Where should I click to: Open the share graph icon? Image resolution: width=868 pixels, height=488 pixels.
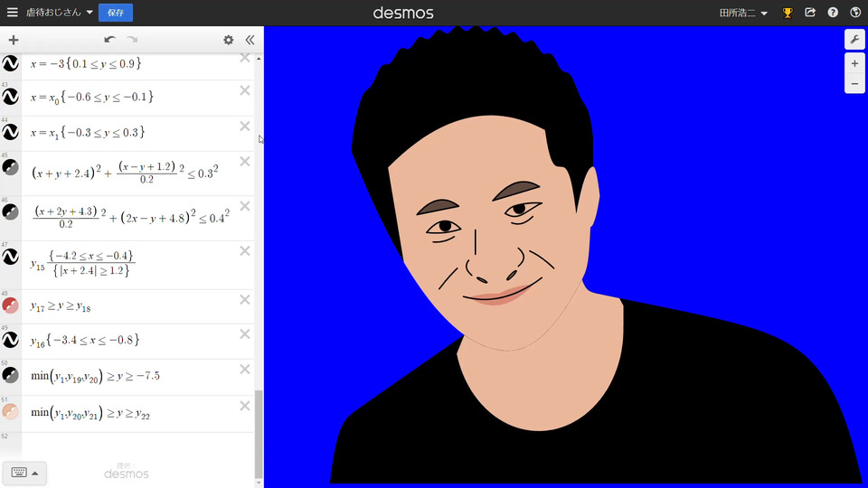810,13
